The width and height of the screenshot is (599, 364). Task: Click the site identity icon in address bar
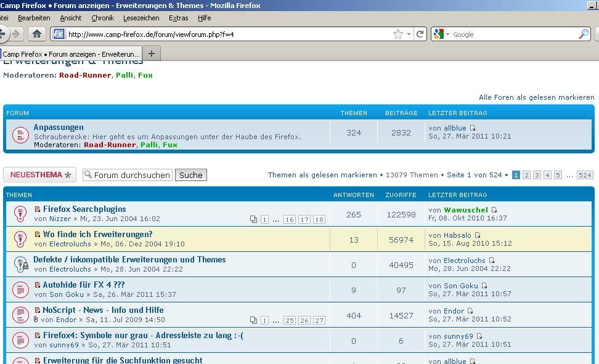(59, 34)
